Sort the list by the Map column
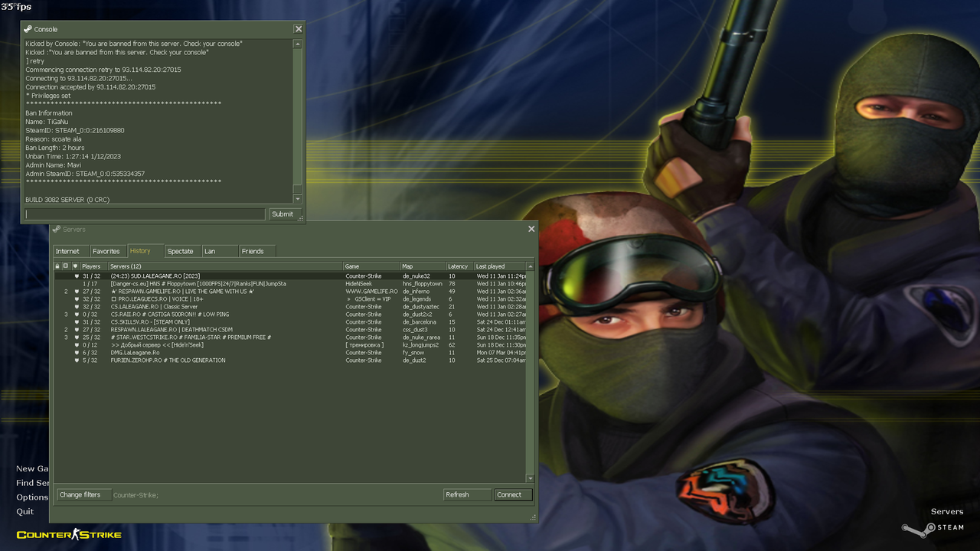The image size is (980, 551). 423,266
